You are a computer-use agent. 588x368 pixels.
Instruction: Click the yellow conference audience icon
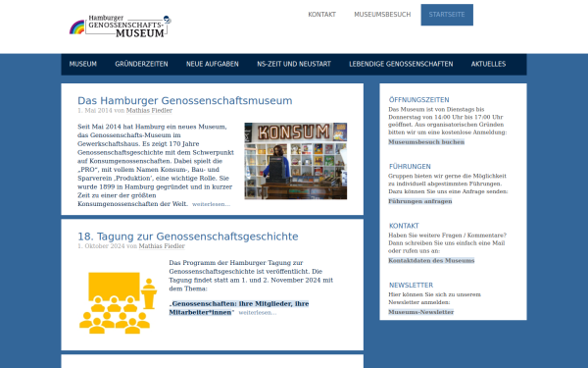pyautogui.click(x=118, y=302)
